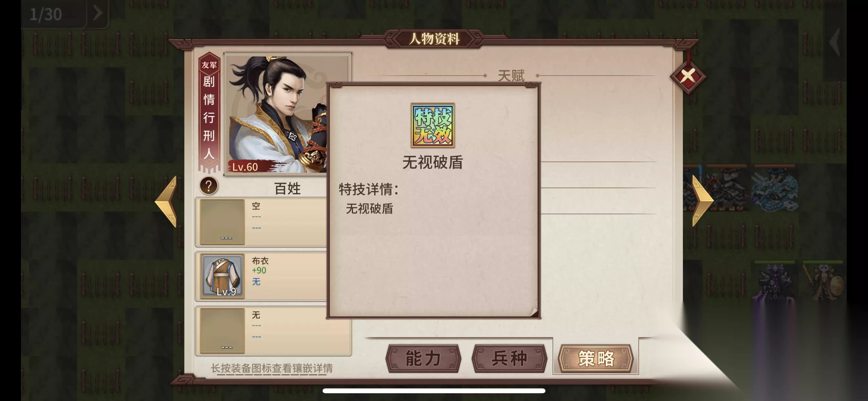868x401 pixels.
Task: Select the 布衣 armor equipment icon
Action: pos(222,276)
